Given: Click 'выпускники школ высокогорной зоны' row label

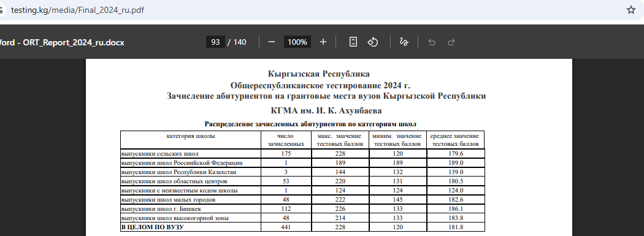Looking at the screenshot, I should tap(175, 218).
